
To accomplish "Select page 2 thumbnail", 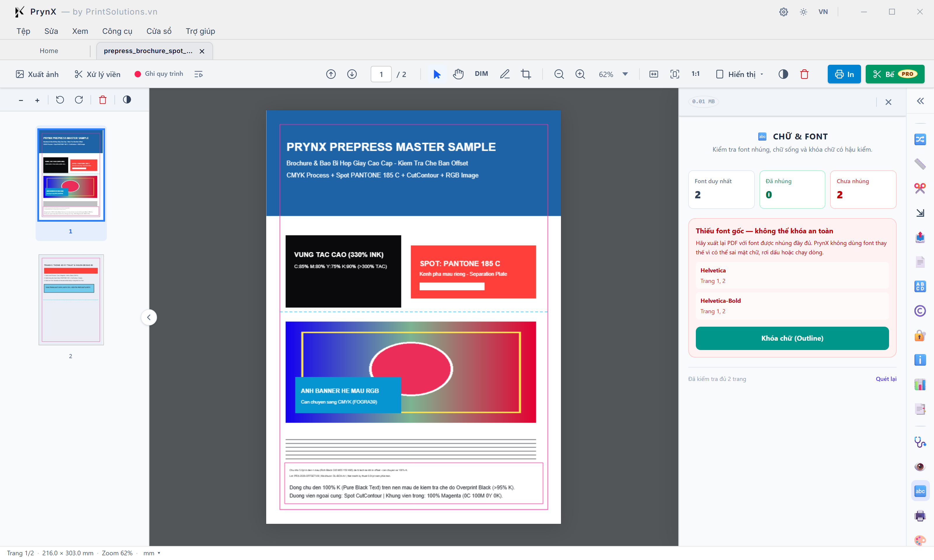I will point(71,300).
